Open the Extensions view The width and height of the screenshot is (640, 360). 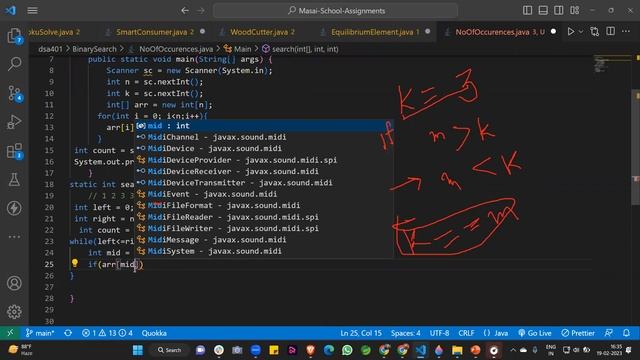(x=14, y=151)
